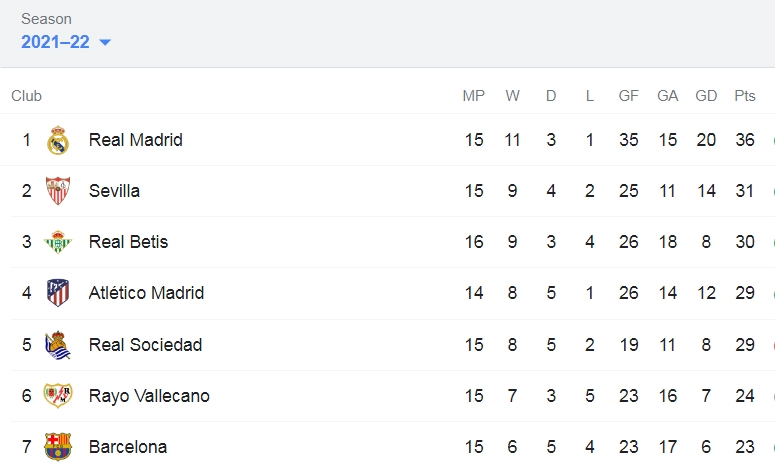Open the Real Madrid team link
This screenshot has width=775, height=468.
click(135, 140)
